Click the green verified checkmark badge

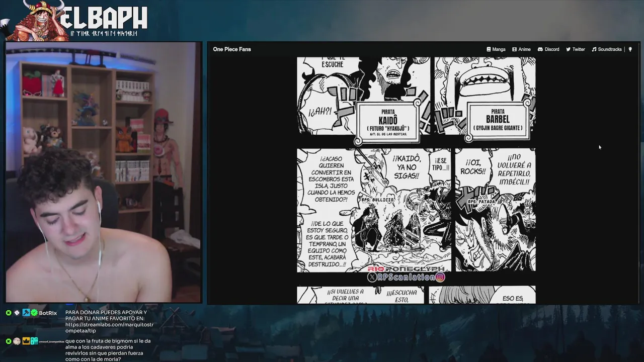pos(34,313)
